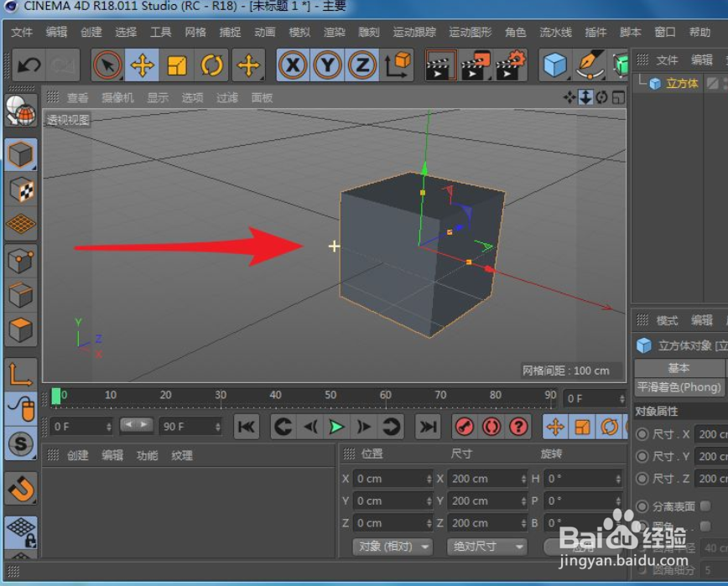The width and height of the screenshot is (728, 586).
Task: Open the 绝对尺寸 dropdown
Action: [x=485, y=546]
